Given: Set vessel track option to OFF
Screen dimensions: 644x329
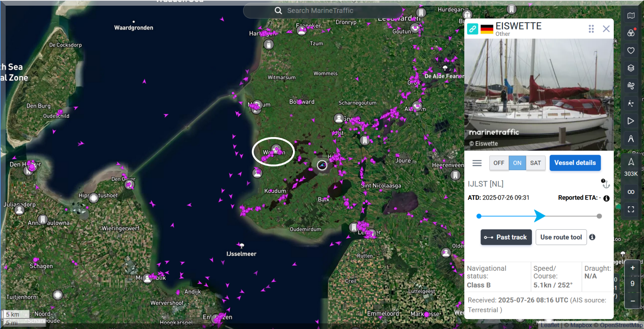Looking at the screenshot, I should pos(499,163).
